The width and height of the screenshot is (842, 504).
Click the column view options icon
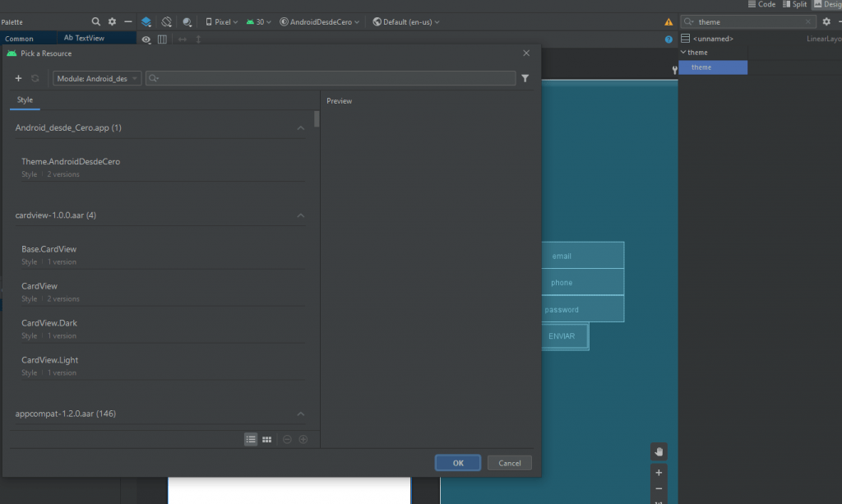[x=162, y=39]
